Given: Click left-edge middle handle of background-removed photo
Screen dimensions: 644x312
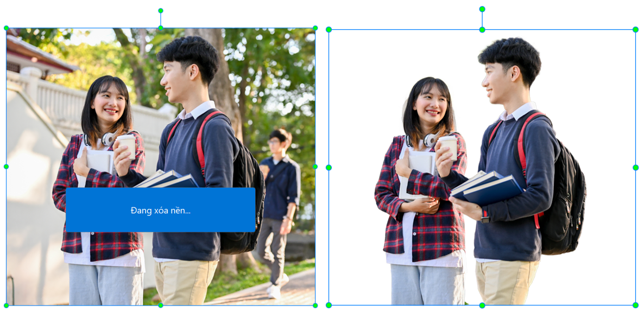Looking at the screenshot, I should pyautogui.click(x=329, y=168).
